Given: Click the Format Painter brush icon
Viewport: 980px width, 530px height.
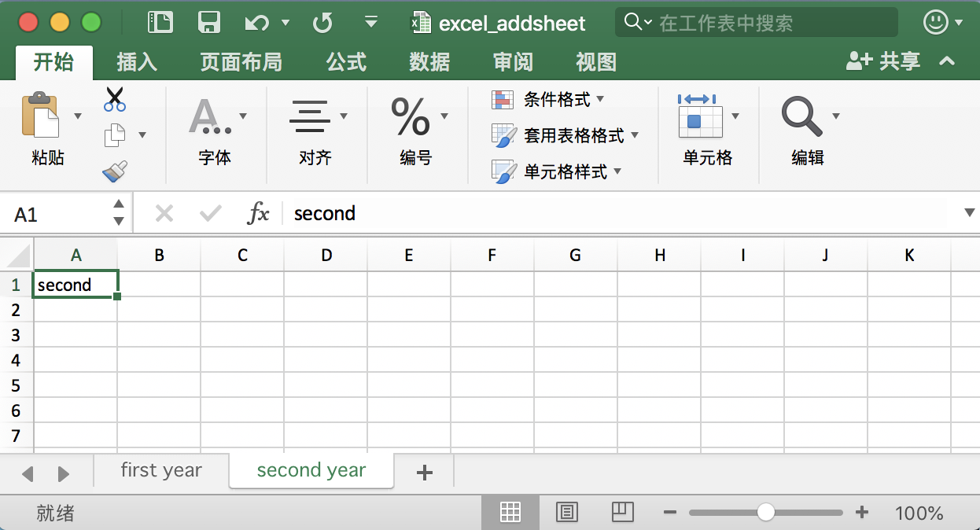Looking at the screenshot, I should pos(115,171).
